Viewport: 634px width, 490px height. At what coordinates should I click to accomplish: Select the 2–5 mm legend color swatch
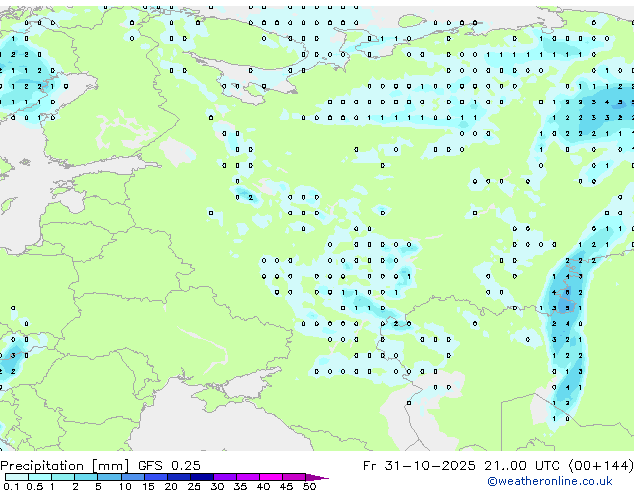click(x=86, y=477)
